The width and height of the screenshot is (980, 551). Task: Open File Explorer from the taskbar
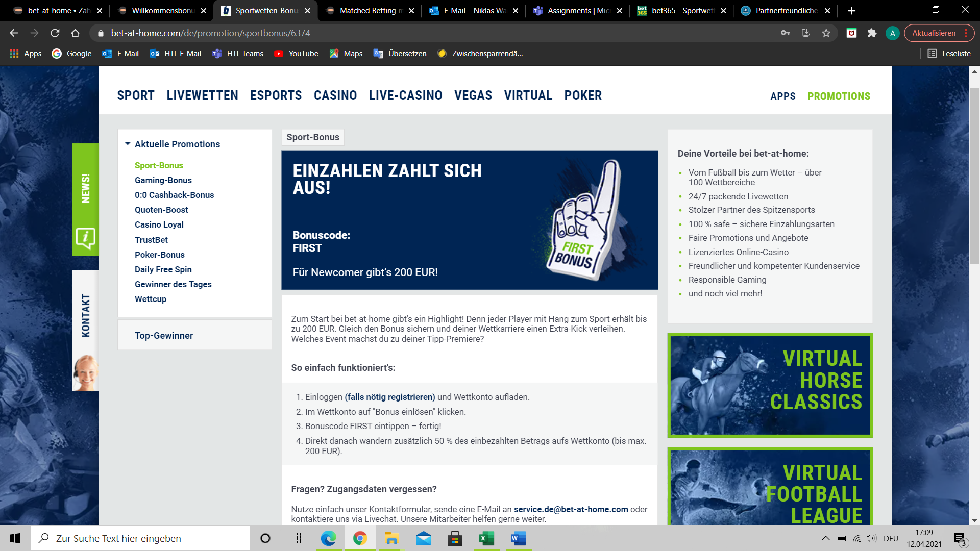pos(391,538)
